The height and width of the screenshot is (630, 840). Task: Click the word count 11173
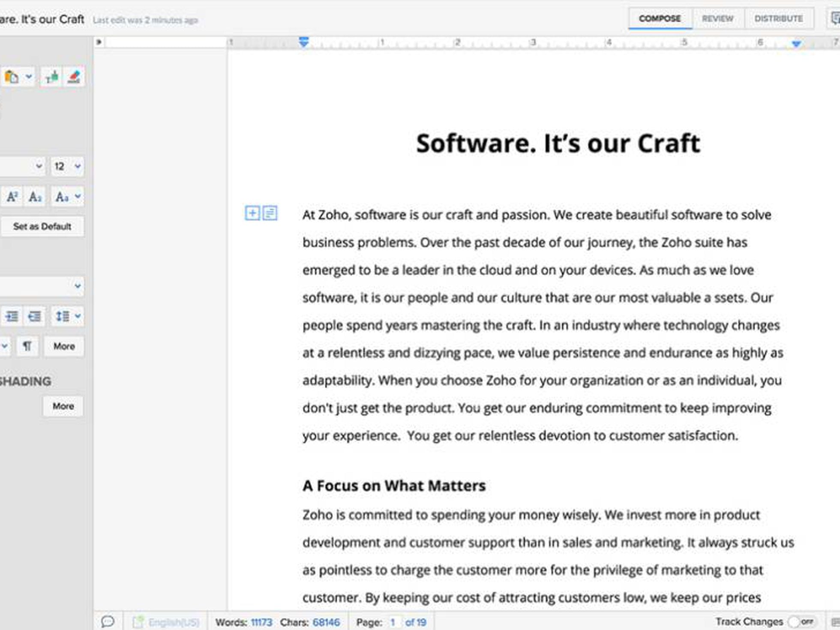[261, 622]
